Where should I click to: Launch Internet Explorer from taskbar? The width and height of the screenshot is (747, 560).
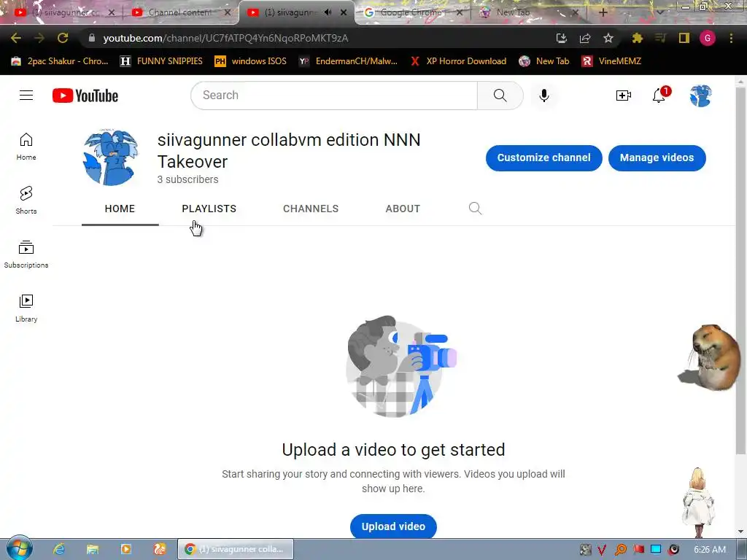pos(59,549)
